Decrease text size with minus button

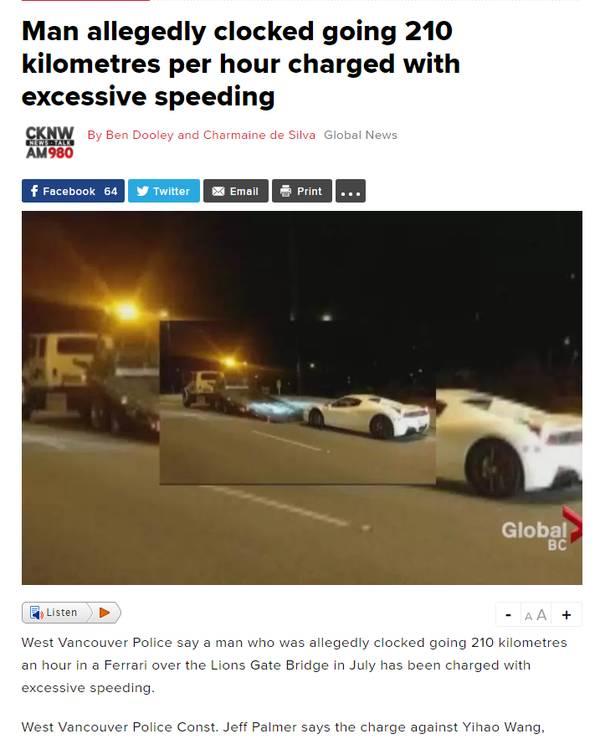tap(508, 615)
